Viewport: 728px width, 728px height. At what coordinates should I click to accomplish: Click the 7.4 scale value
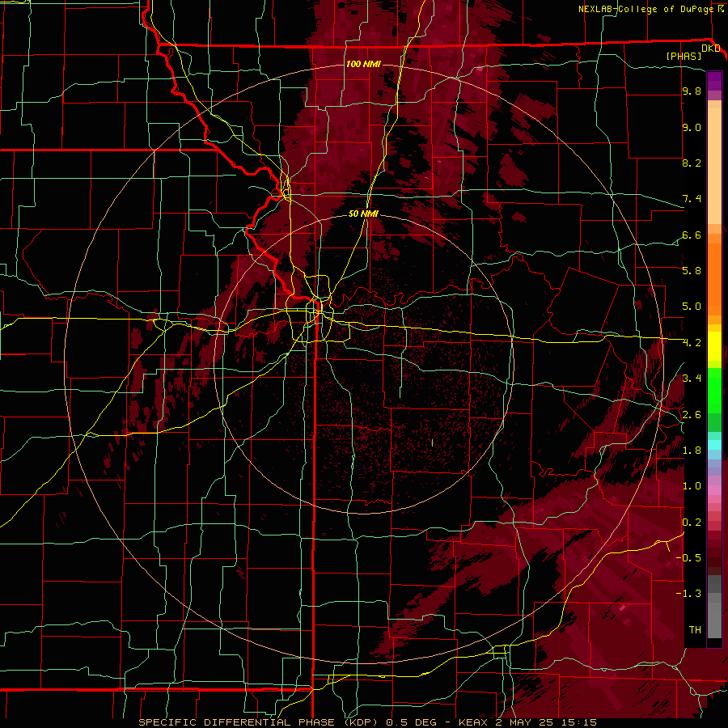pos(692,199)
